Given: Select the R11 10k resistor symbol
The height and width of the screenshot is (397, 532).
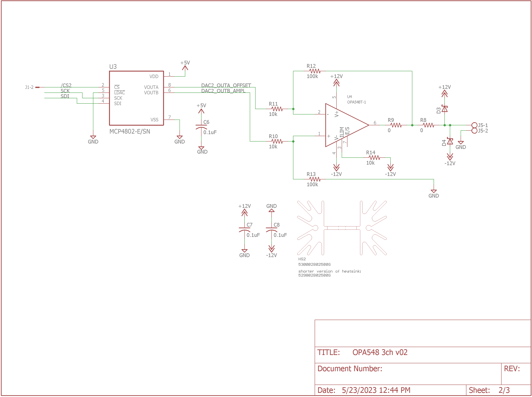Looking at the screenshot, I should (277, 109).
